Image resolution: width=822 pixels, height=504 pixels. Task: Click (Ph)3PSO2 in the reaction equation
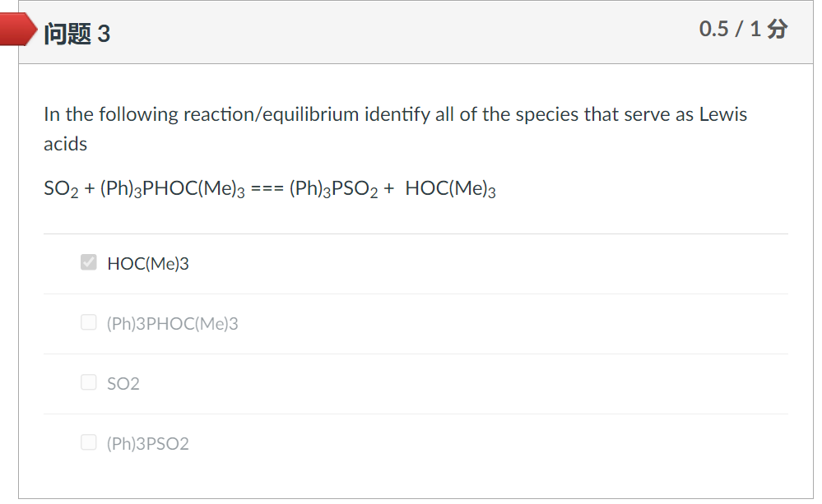point(334,189)
